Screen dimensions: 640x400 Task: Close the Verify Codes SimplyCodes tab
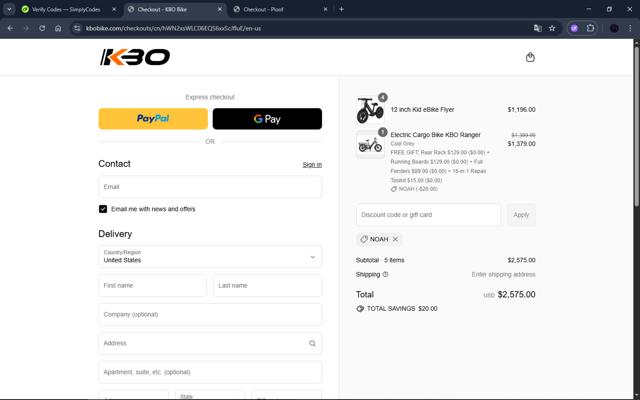point(114,9)
